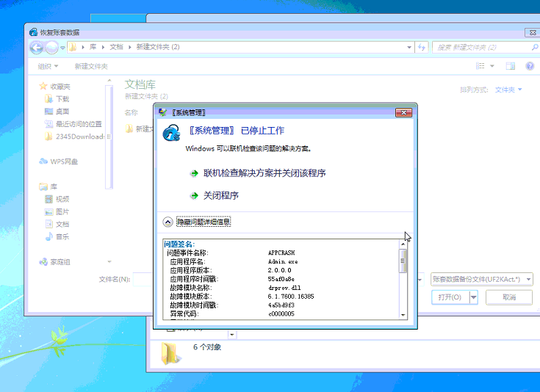Close the 〖系统管理〗 crash dialog

[x=403, y=112]
